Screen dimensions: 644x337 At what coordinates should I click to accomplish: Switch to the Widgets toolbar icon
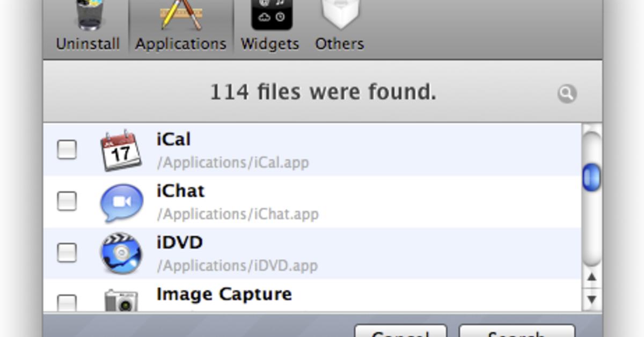click(272, 14)
